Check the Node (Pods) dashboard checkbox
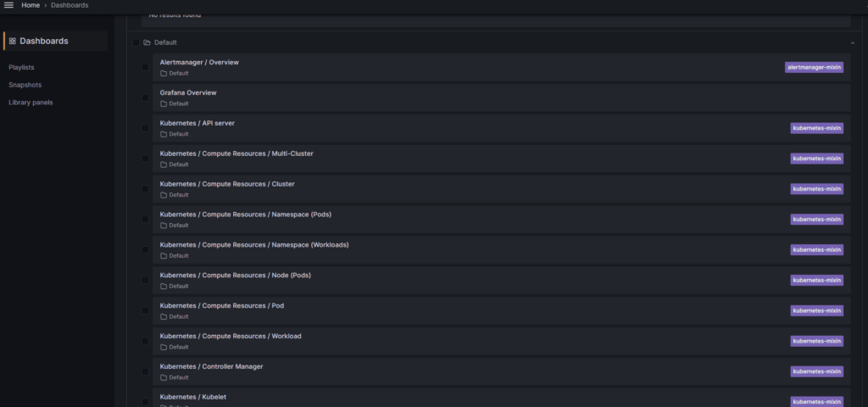The width and height of the screenshot is (868, 407). [x=145, y=281]
